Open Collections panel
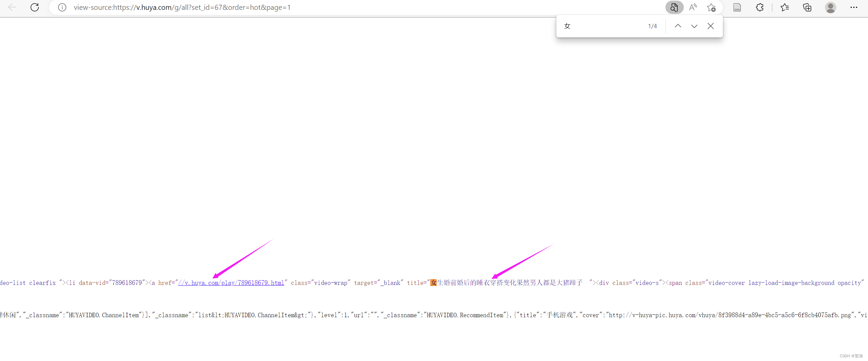 point(807,7)
